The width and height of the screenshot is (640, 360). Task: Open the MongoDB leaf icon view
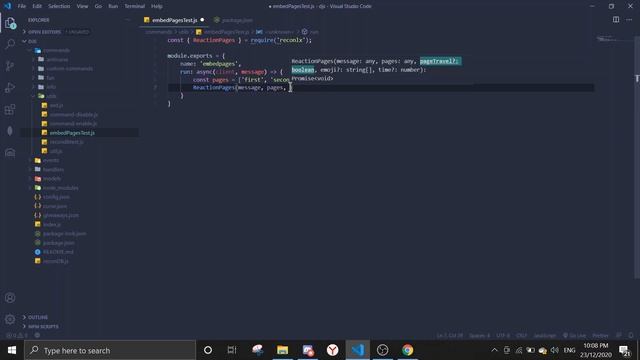coord(10,131)
